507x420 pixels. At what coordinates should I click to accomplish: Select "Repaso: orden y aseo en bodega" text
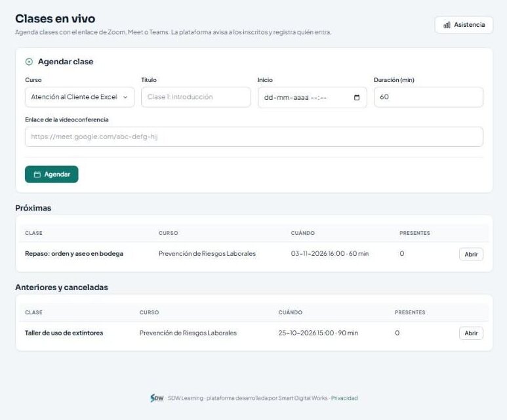click(74, 254)
